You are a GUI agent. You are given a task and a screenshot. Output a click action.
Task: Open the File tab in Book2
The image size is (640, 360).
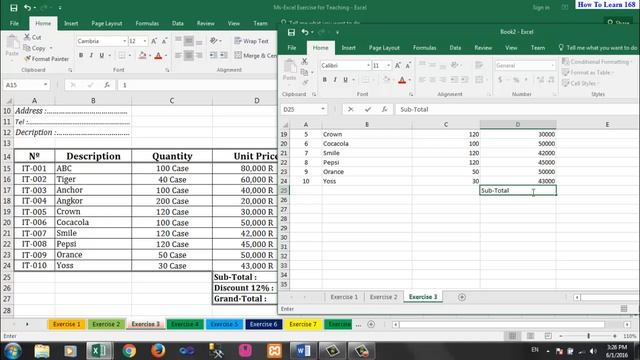pyautogui.click(x=292, y=48)
